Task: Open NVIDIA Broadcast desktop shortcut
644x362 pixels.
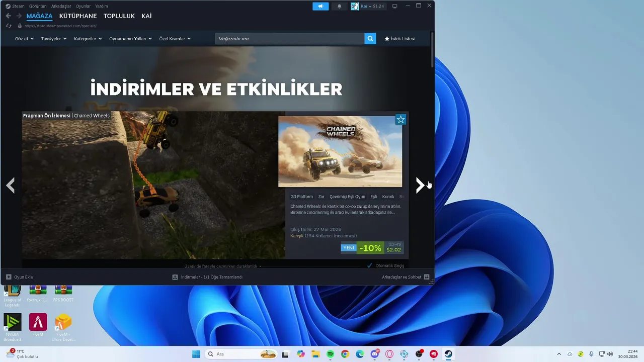Action: tap(12, 328)
